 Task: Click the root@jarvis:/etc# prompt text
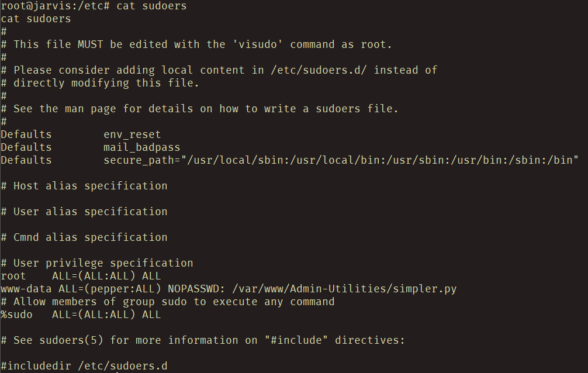pos(55,6)
